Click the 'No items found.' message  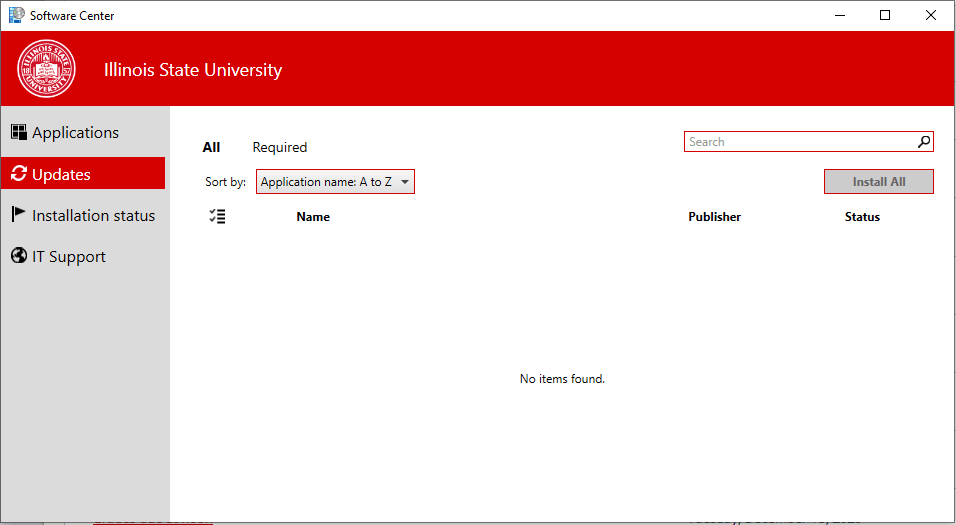coord(562,379)
